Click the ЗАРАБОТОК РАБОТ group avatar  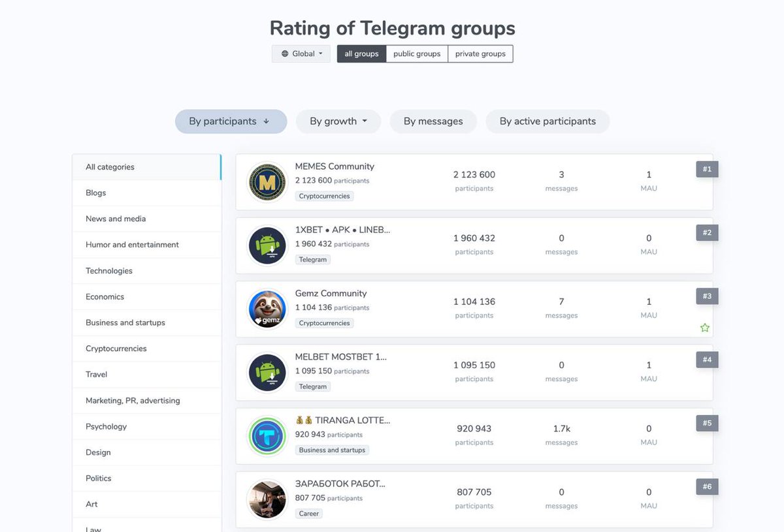[267, 499]
